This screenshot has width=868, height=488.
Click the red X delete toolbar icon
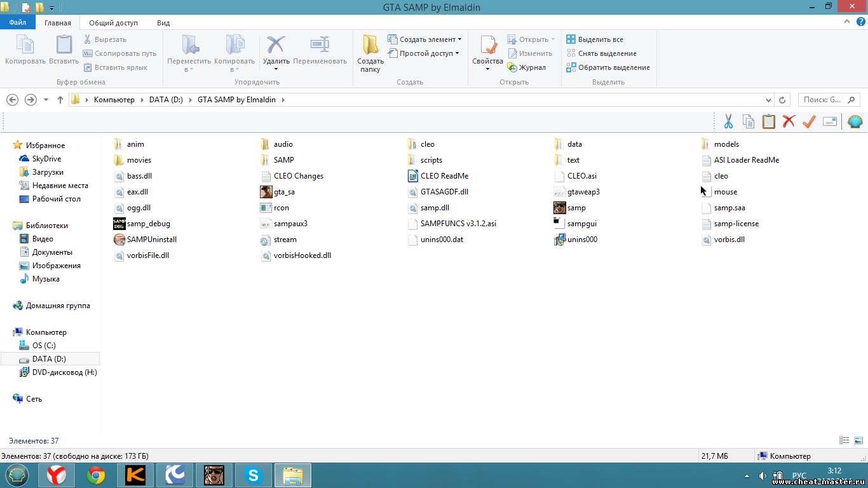(789, 121)
